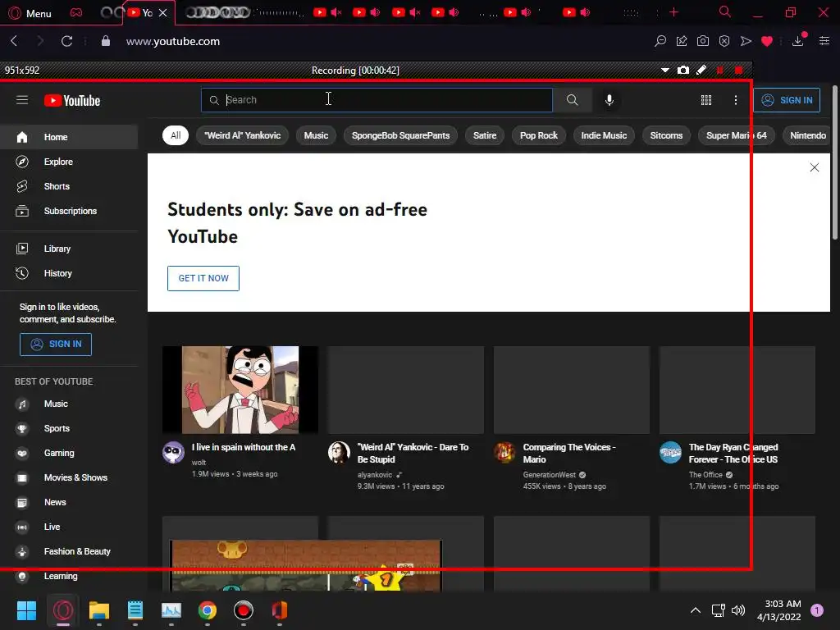Click the search magnifier button
This screenshot has height=630, width=840.
point(572,99)
